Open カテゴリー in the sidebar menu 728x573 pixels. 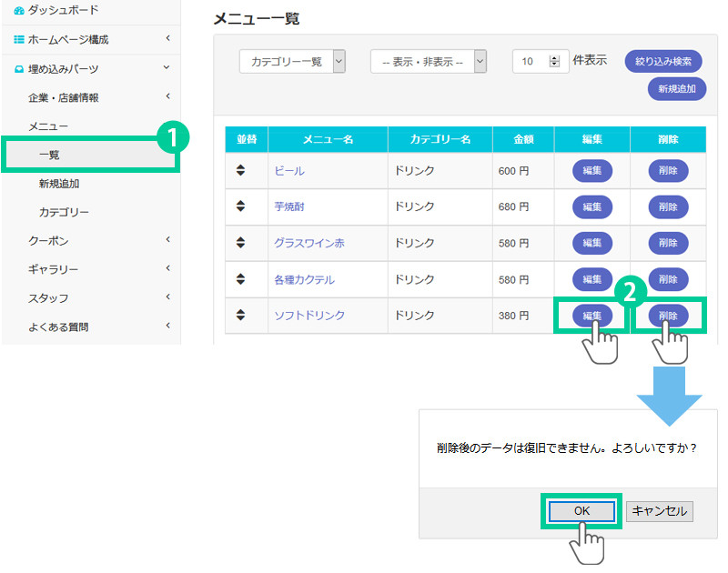(x=64, y=212)
